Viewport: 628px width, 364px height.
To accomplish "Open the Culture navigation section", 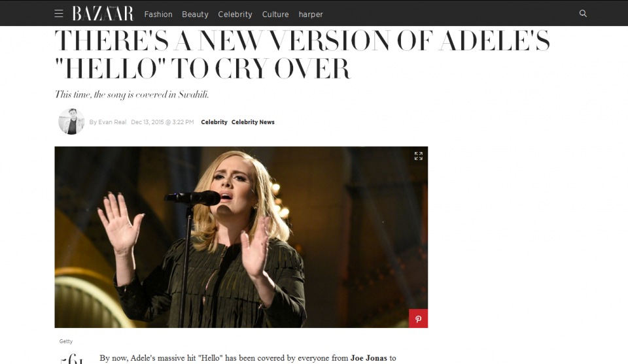I will coord(275,14).
